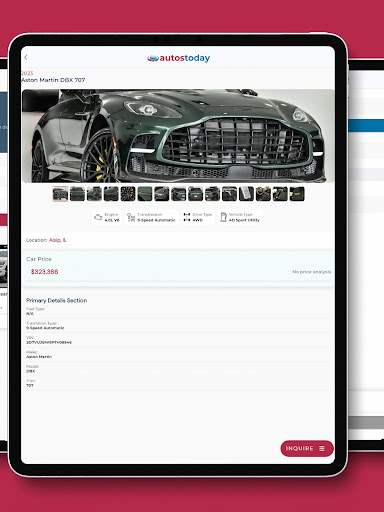This screenshot has width=384, height=512.
Task: Tap the Drive Type axle icon
Action: [x=187, y=217]
